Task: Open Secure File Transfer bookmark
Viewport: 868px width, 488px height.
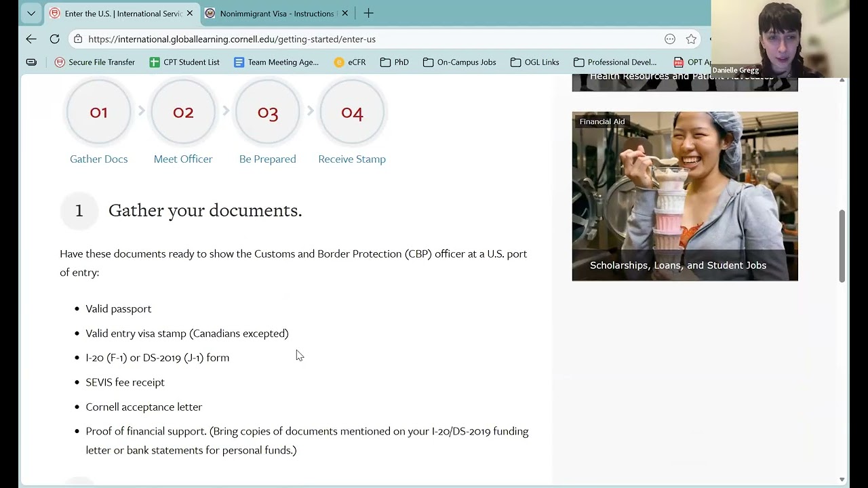Action: (x=95, y=62)
